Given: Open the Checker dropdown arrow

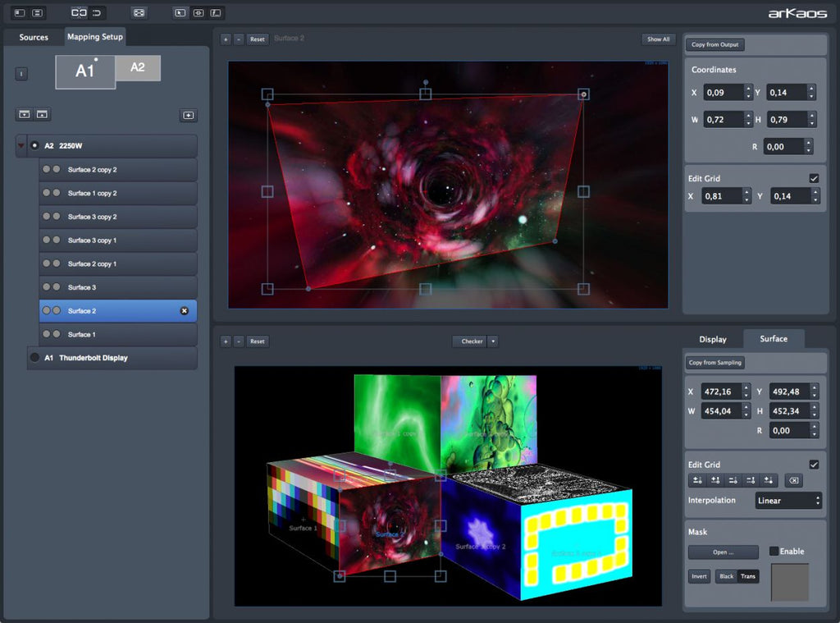Looking at the screenshot, I should click(492, 341).
